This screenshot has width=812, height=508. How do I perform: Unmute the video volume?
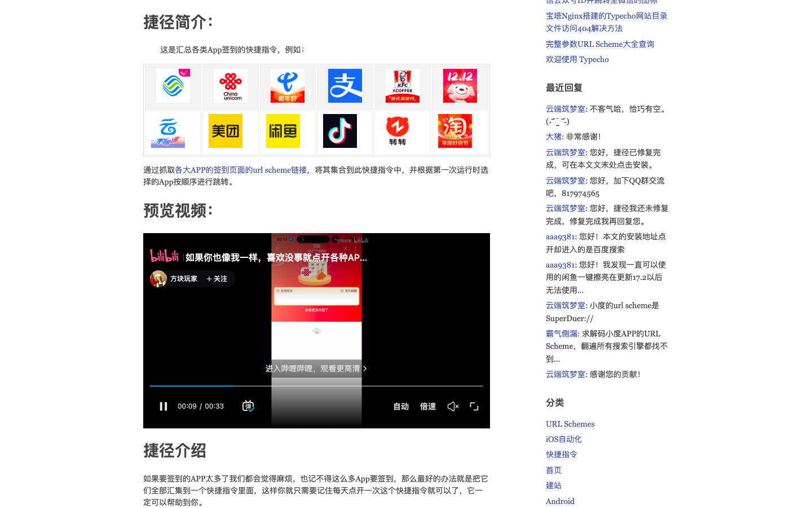tap(453, 406)
